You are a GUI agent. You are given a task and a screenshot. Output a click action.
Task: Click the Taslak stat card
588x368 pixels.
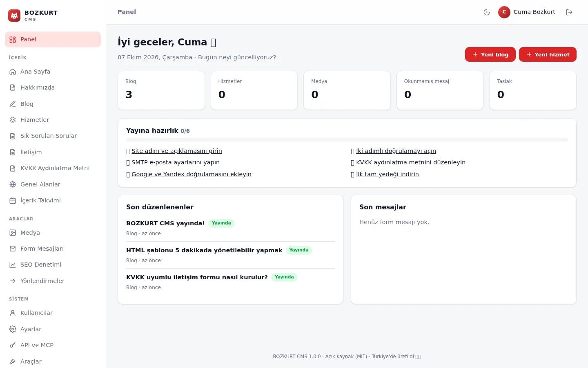click(x=533, y=90)
